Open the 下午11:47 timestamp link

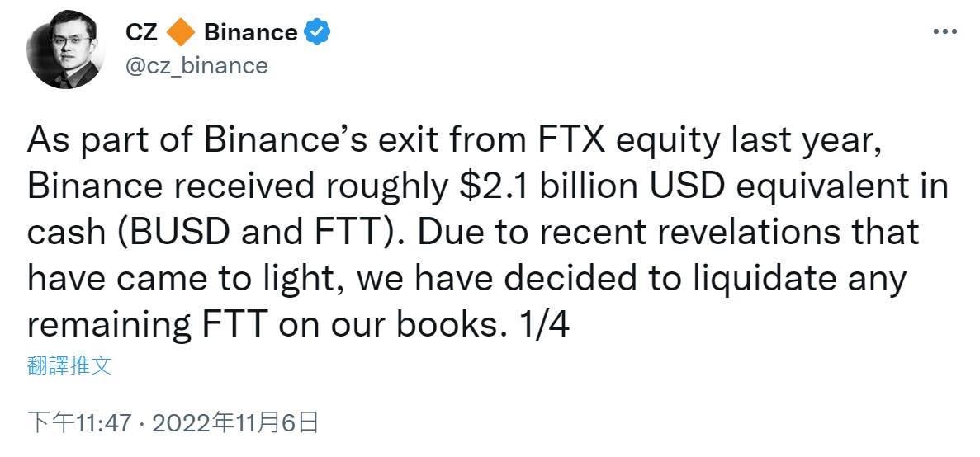point(80,424)
